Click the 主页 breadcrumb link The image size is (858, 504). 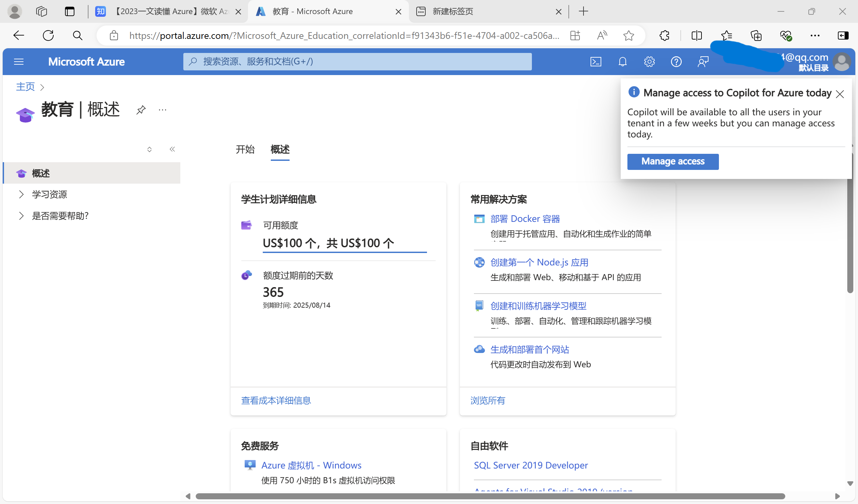click(x=25, y=86)
